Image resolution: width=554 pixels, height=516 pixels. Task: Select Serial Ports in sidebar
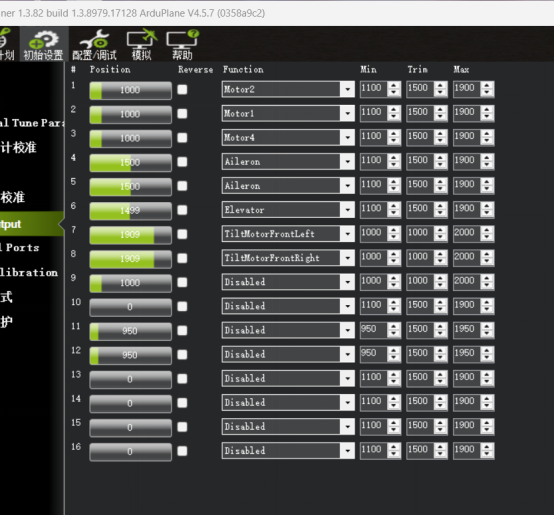tap(19, 248)
